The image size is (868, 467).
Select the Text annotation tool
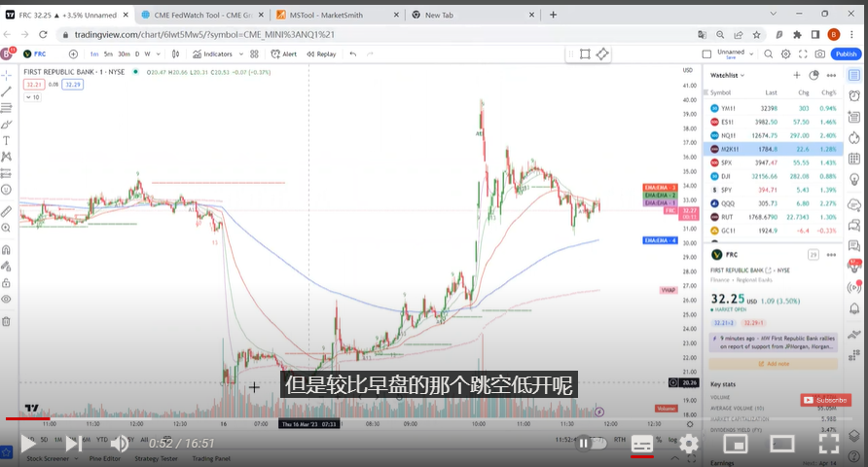tap(7, 140)
